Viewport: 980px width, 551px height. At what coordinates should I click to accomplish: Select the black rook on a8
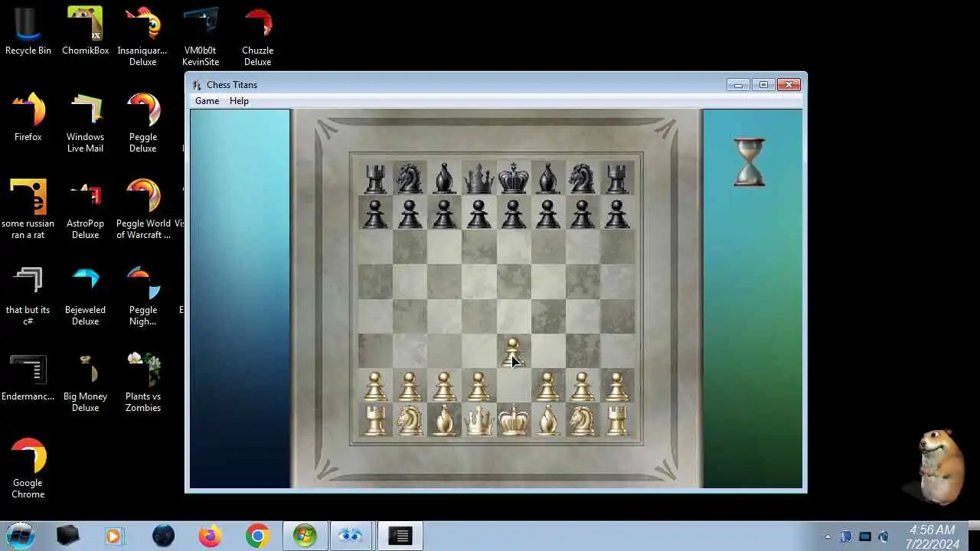(375, 179)
